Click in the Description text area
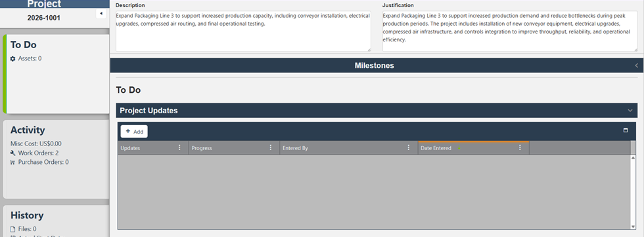644x237 pixels. (x=243, y=32)
